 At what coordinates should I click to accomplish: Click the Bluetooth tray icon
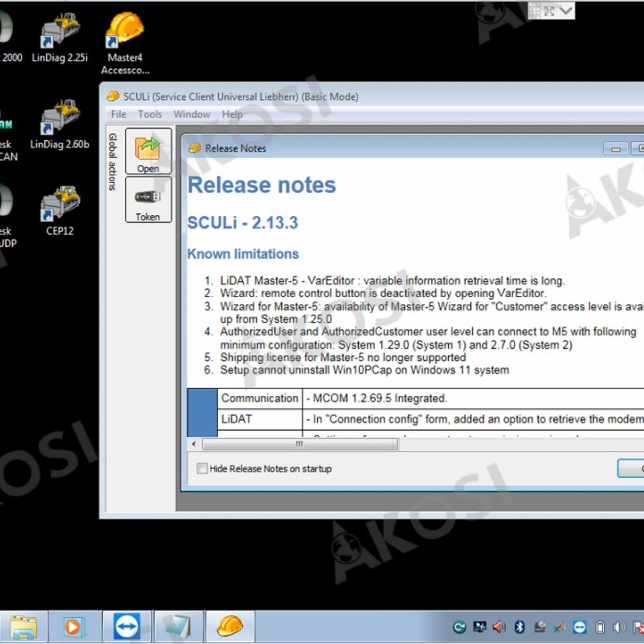pyautogui.click(x=519, y=627)
